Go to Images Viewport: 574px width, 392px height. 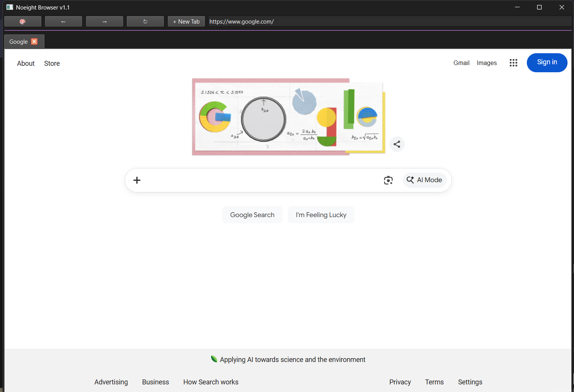tap(487, 63)
